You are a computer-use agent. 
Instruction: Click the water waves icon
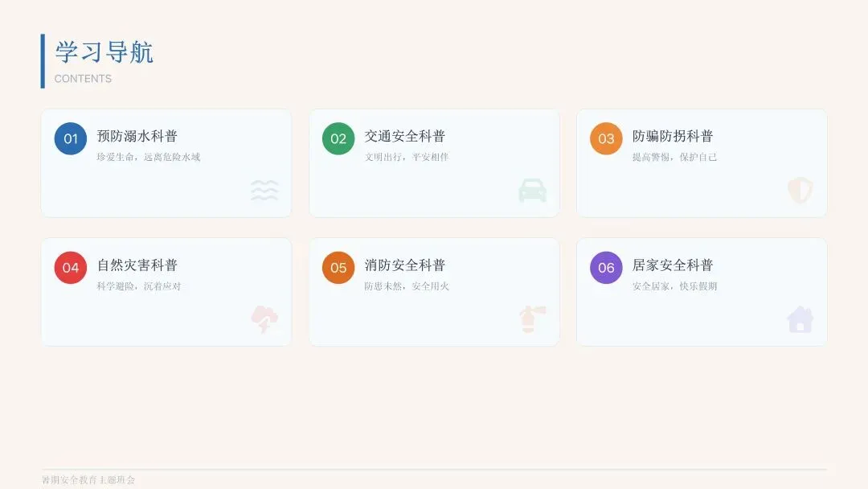click(264, 191)
